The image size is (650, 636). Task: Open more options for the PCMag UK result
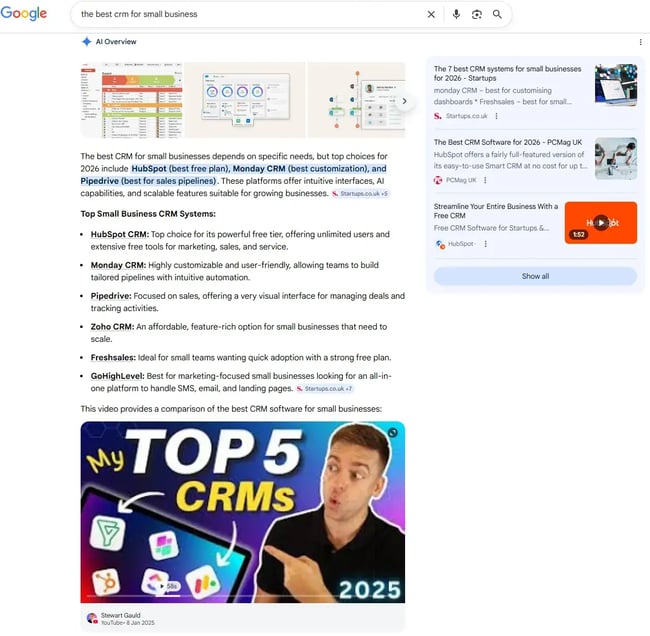click(x=485, y=180)
